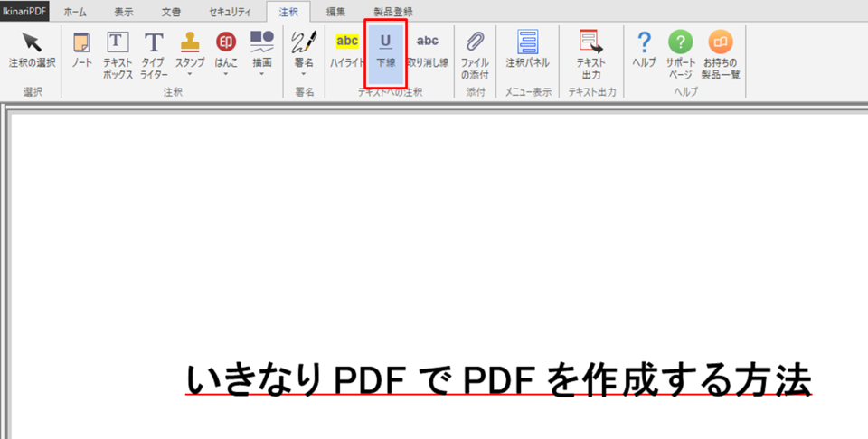The height and width of the screenshot is (439, 868).
Task: Show the 注釈パネル annotation panel
Action: 527,50
